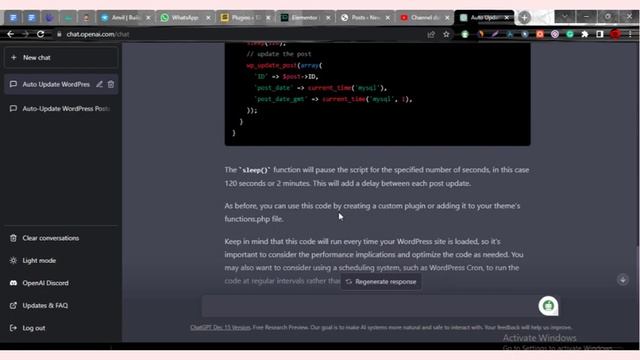Click the "// update the post" code comment
This screenshot has width=640, height=360.
(279, 54)
